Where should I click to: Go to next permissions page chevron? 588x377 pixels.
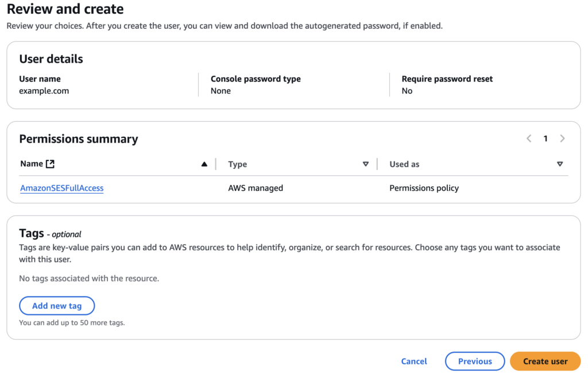(x=562, y=139)
